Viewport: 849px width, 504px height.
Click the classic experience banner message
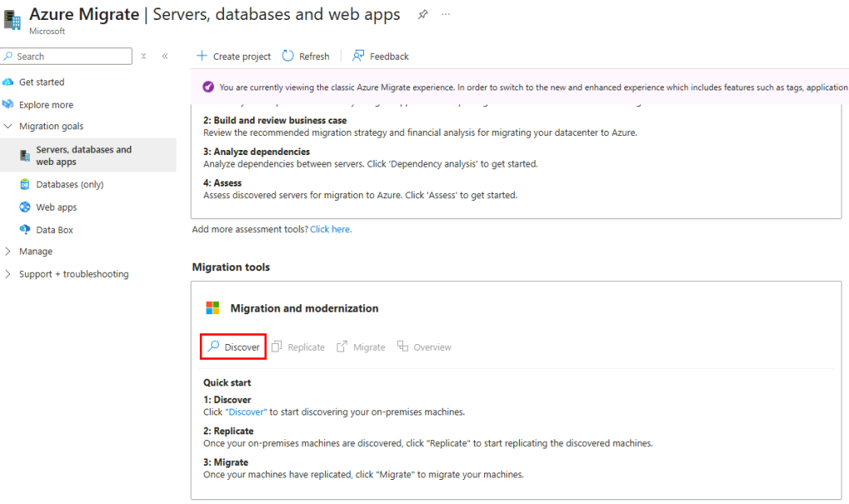(x=533, y=87)
